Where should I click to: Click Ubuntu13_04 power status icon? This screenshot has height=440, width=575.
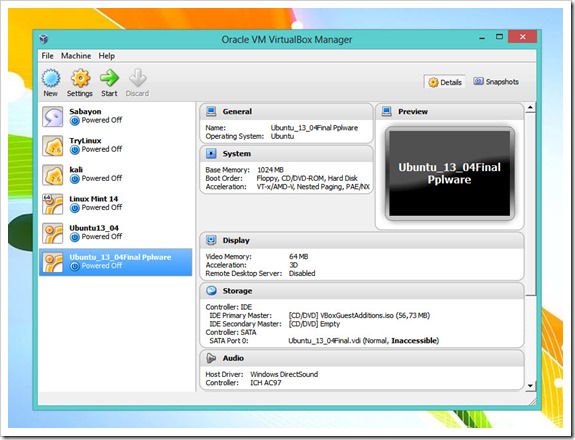point(75,237)
